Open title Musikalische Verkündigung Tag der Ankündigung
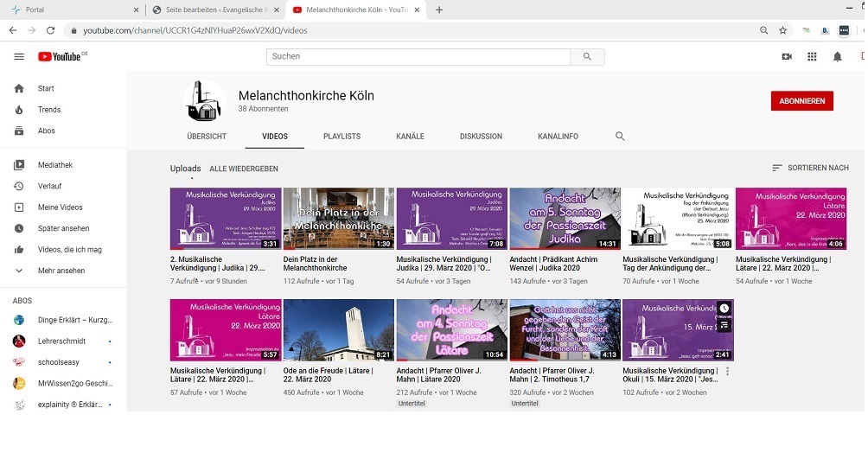 [x=670, y=264]
